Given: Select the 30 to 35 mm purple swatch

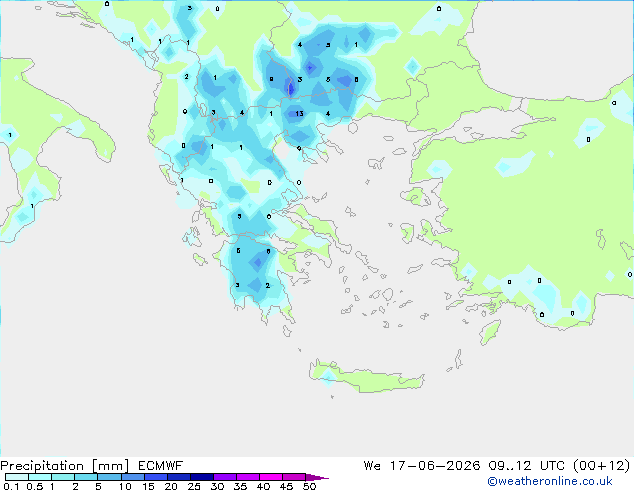Looking at the screenshot, I should click(x=225, y=477).
